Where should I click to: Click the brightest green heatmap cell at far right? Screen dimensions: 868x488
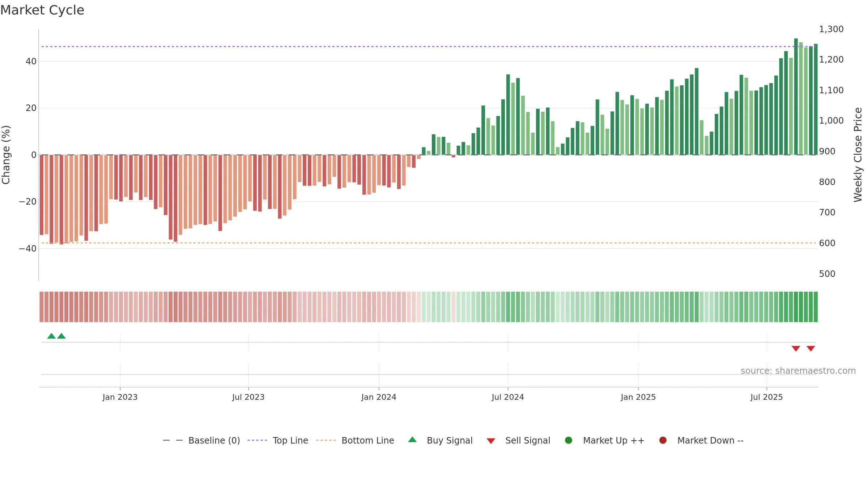tap(816, 307)
